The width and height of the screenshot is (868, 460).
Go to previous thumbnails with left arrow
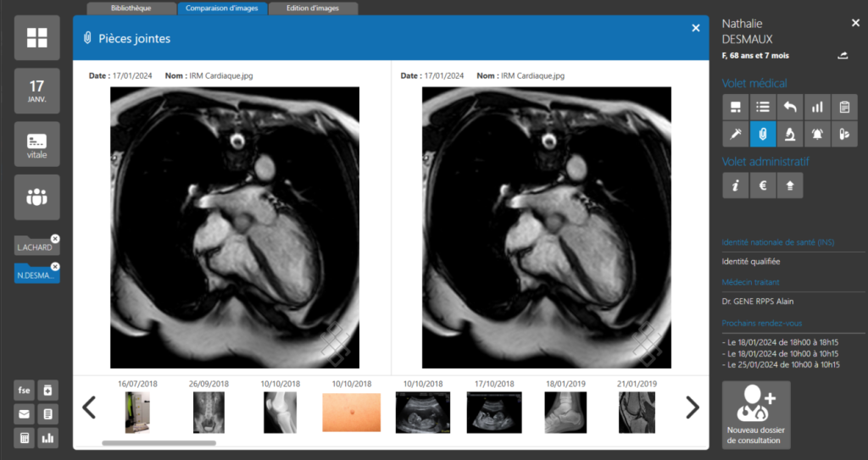pos(88,407)
